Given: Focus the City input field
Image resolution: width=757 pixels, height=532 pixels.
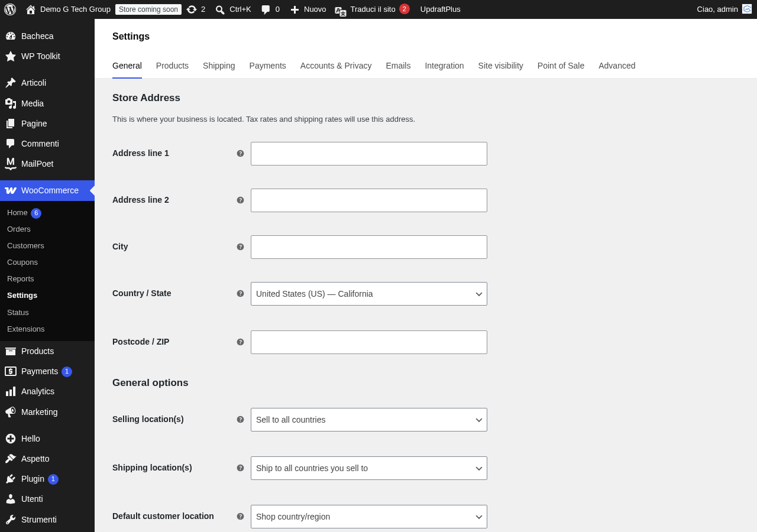Looking at the screenshot, I should [369, 247].
